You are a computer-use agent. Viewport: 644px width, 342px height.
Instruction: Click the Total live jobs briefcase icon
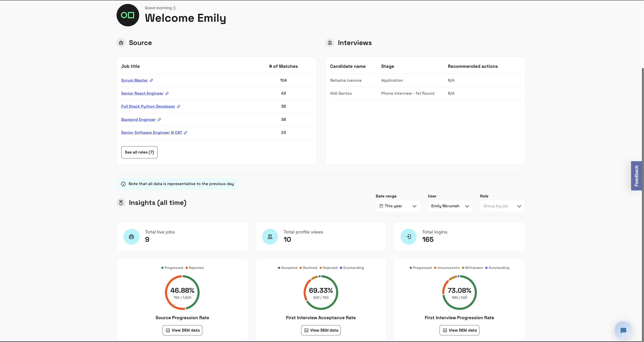[131, 236]
